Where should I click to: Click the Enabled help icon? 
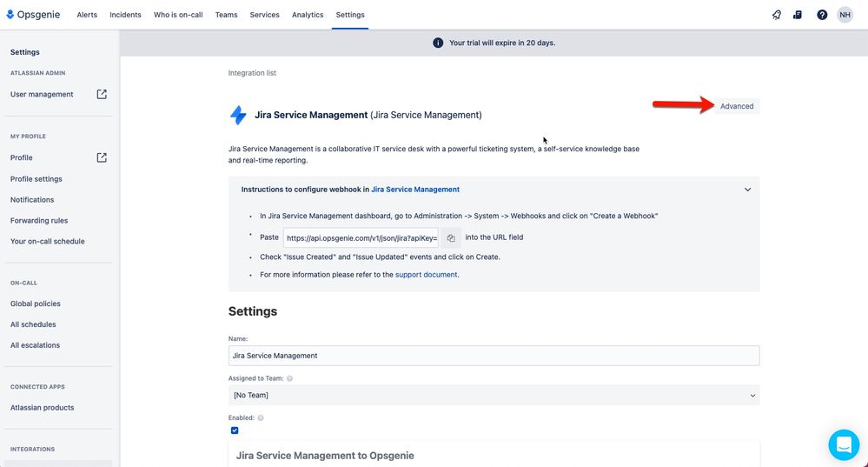(x=261, y=417)
